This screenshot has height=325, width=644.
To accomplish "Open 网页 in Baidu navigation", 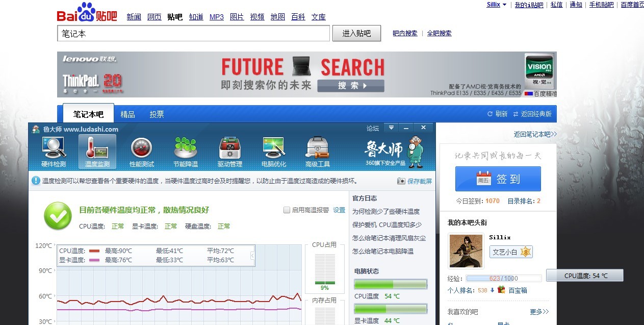I will pyautogui.click(x=154, y=17).
